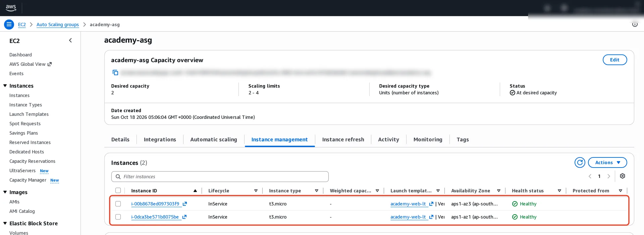This screenshot has height=235, width=644.
Task: Switch to the Automatic scaling tab
Action: click(214, 139)
